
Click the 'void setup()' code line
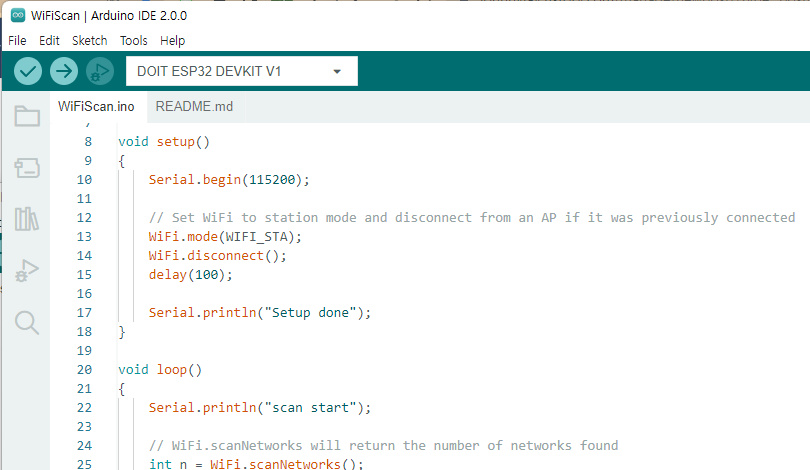point(164,142)
